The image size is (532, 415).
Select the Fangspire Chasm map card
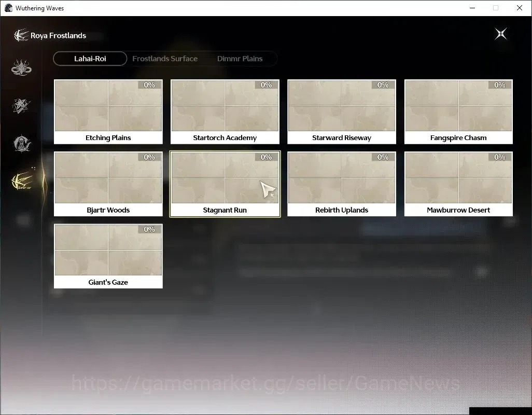point(458,112)
